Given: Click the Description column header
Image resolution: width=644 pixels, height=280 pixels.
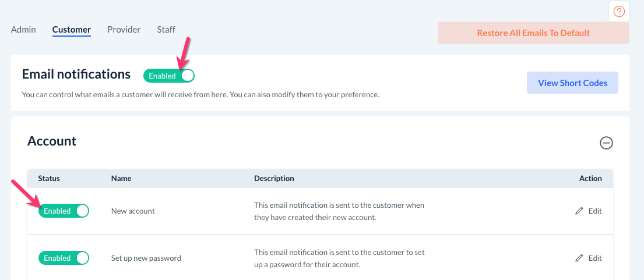Looking at the screenshot, I should click(x=274, y=178).
